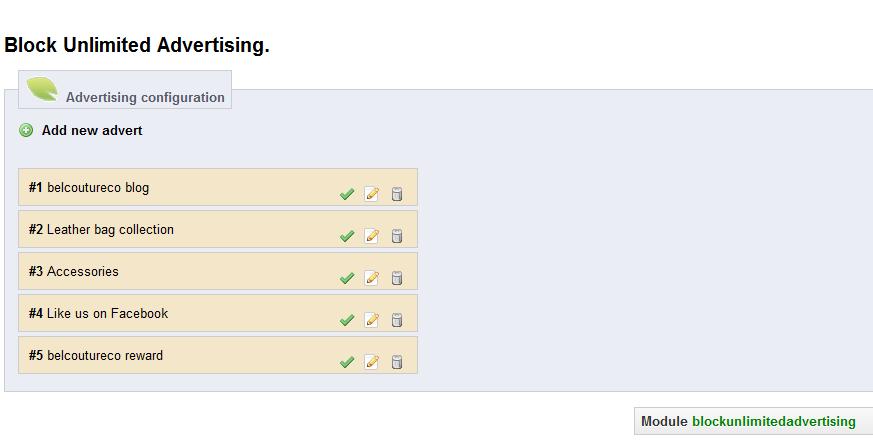873x446 pixels.
Task: Edit the Like us on Facebook advert
Action: 372,320
